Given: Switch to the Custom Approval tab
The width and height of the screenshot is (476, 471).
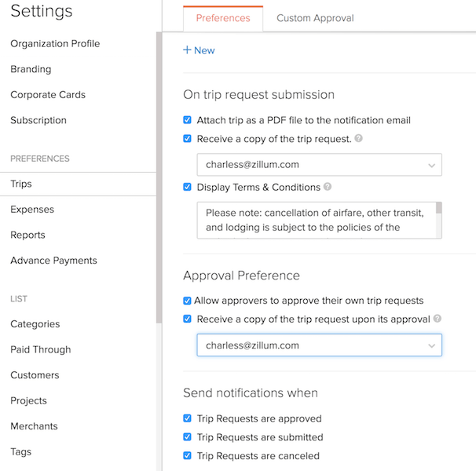Looking at the screenshot, I should point(315,18).
